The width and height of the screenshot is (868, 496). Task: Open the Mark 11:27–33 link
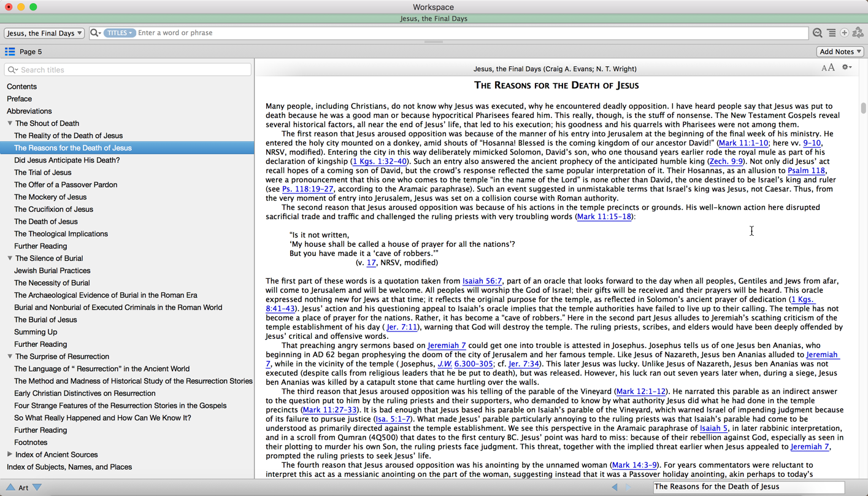pos(329,410)
